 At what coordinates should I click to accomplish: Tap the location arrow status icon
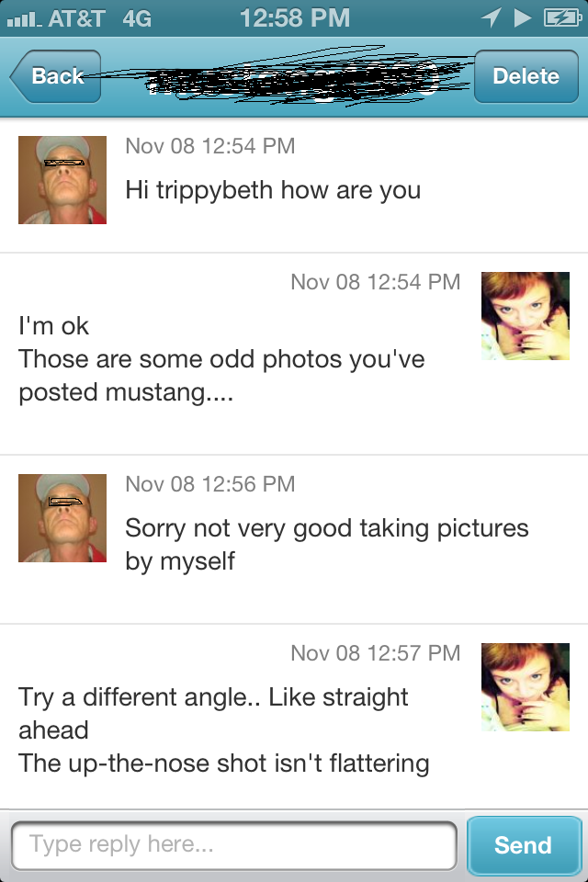tap(491, 17)
